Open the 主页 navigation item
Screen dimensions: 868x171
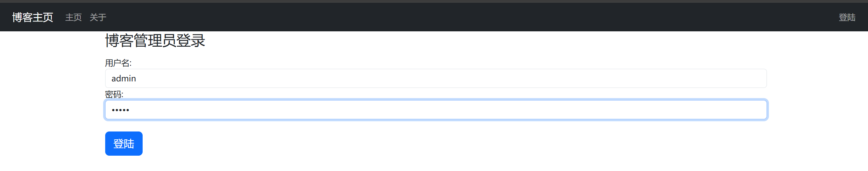74,17
